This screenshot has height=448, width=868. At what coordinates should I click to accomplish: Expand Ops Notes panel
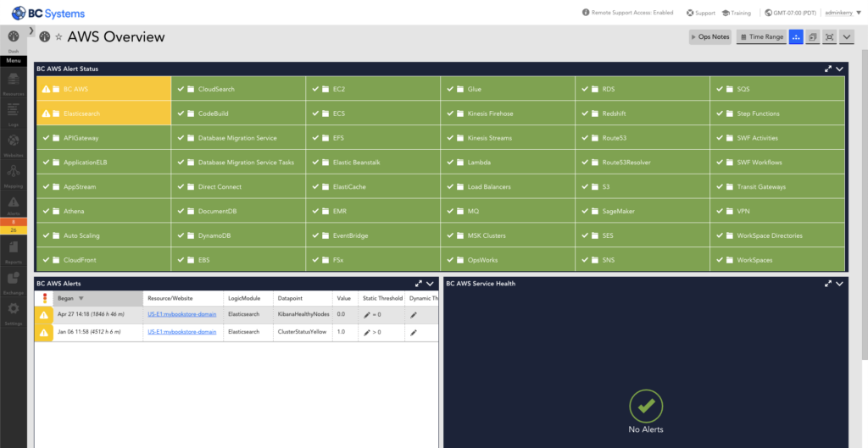tap(711, 37)
